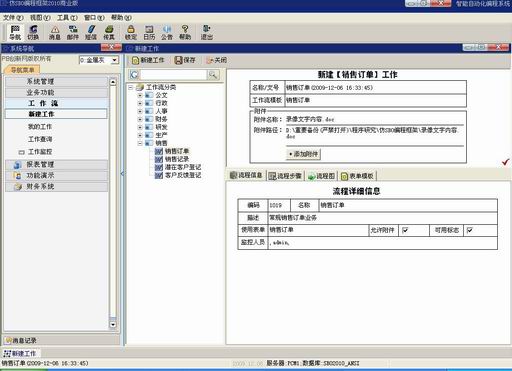Open the 消息 message toolbar icon
512x371 pixels.
(55, 32)
